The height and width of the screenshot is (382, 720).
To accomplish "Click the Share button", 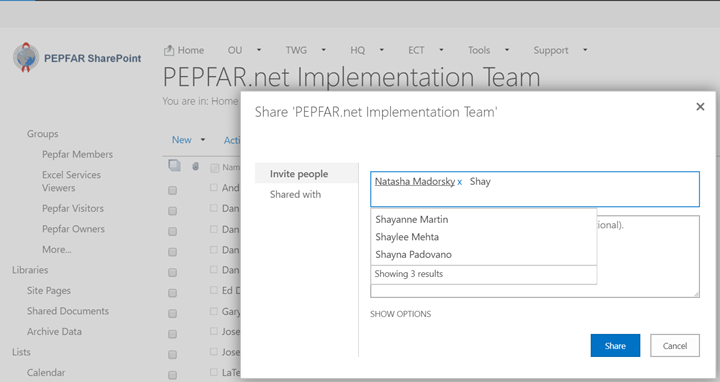I will (615, 345).
